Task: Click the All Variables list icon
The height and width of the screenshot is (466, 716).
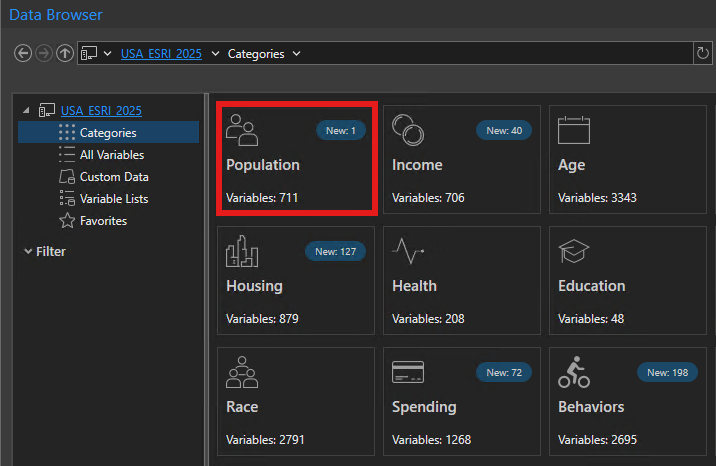Action: click(67, 155)
